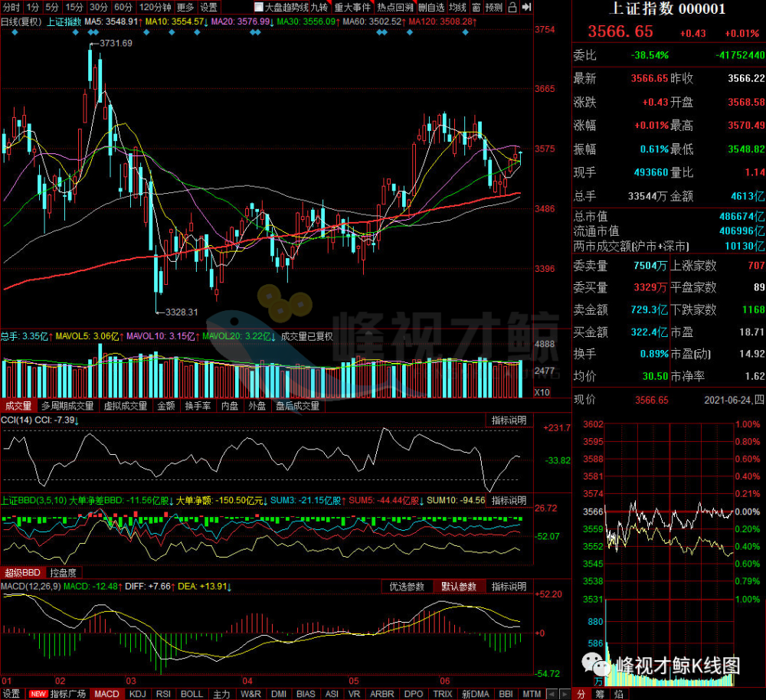
Task: Click the 热点回溯 button
Action: coord(394,8)
